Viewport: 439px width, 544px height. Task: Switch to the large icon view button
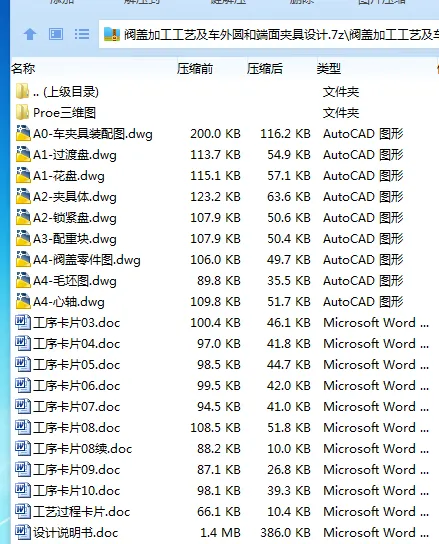click(56, 34)
